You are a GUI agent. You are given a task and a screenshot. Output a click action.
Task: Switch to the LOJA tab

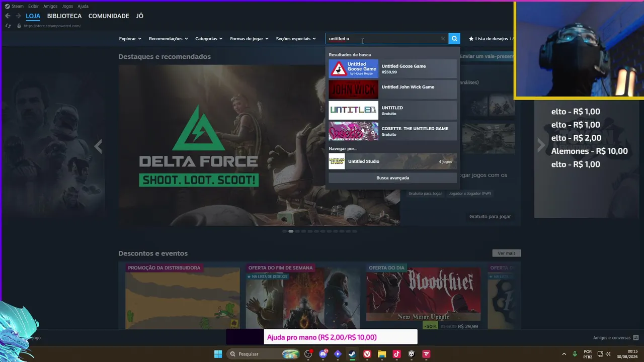tap(33, 16)
